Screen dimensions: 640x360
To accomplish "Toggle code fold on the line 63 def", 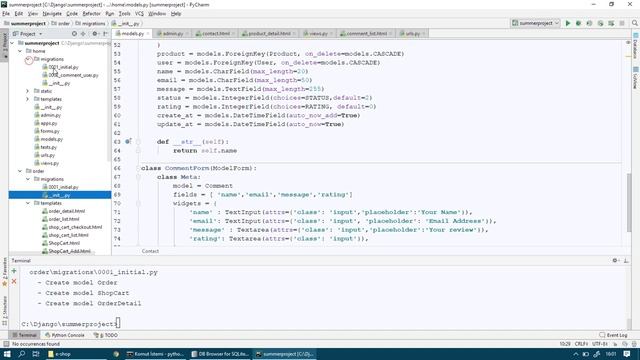I will click(138, 142).
